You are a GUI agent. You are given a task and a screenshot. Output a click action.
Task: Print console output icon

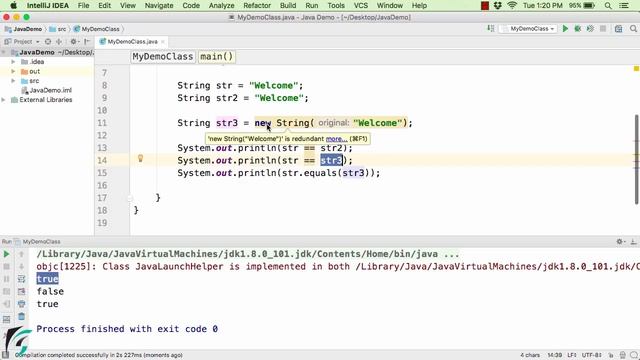point(21,304)
